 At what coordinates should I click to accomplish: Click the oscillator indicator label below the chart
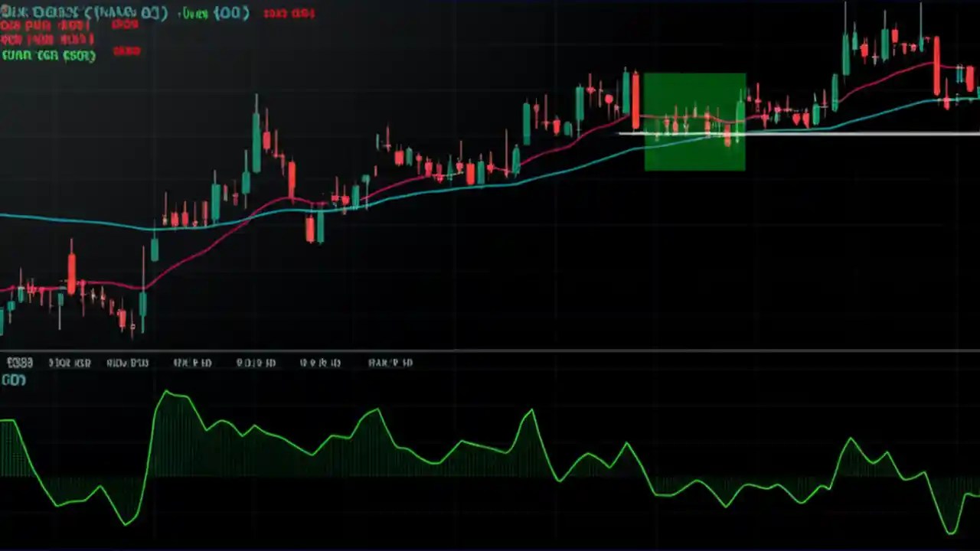(x=12, y=380)
